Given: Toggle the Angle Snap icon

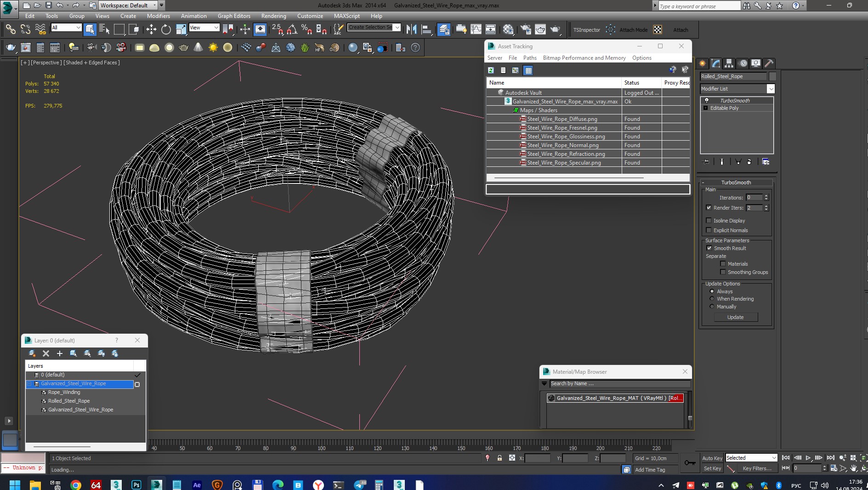Looking at the screenshot, I should (x=292, y=30).
